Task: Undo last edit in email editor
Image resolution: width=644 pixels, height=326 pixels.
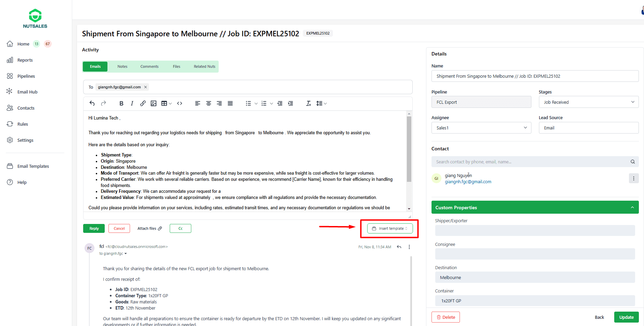Action: pos(92,103)
